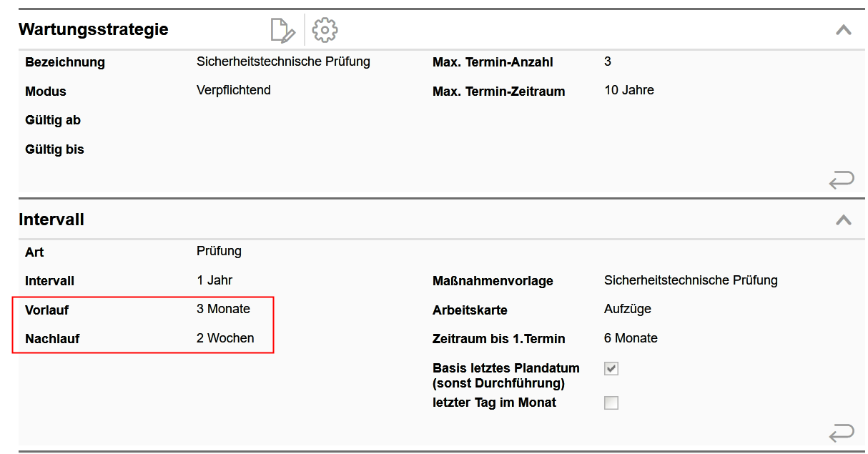
Task: Toggle the Basis letztes Plandatum checkbox
Action: coord(611,369)
